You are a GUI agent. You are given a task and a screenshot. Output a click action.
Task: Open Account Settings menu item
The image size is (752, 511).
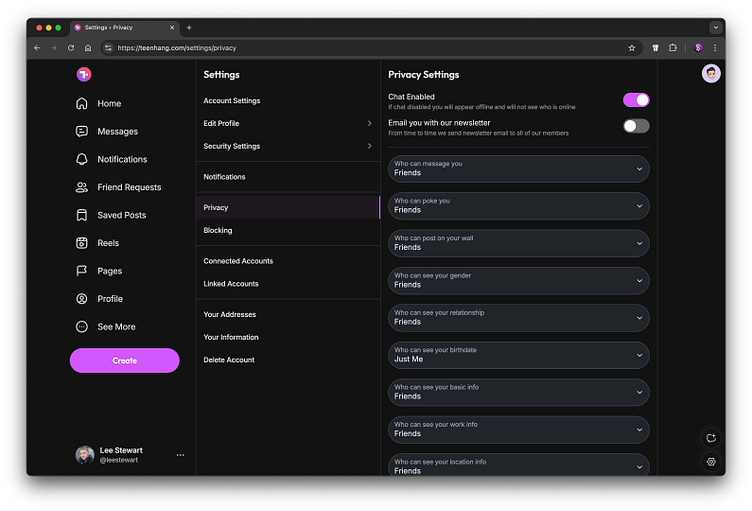(x=232, y=101)
